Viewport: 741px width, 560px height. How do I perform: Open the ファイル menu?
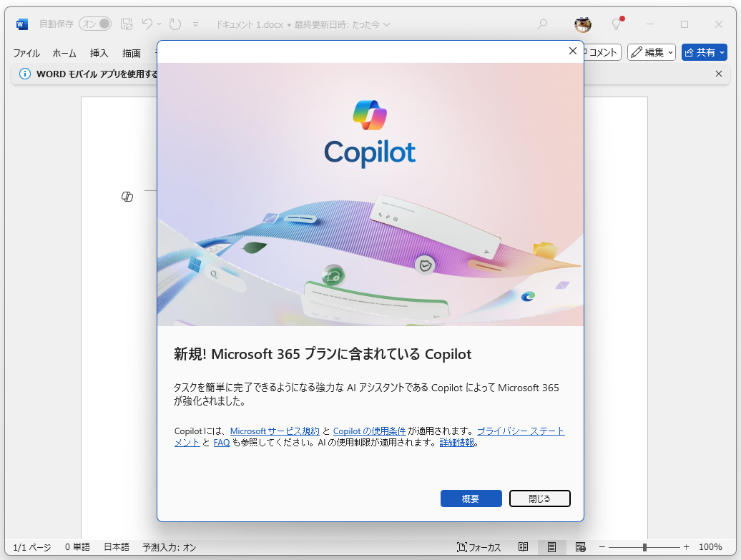point(26,53)
